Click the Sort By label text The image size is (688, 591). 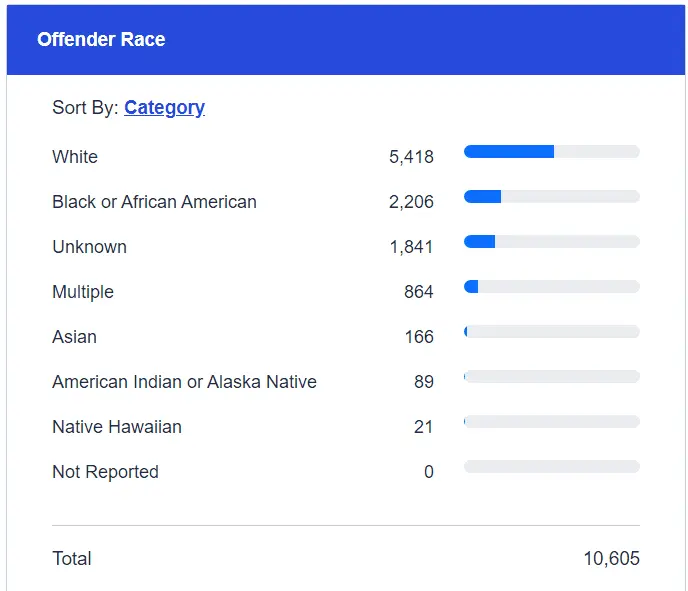[85, 108]
